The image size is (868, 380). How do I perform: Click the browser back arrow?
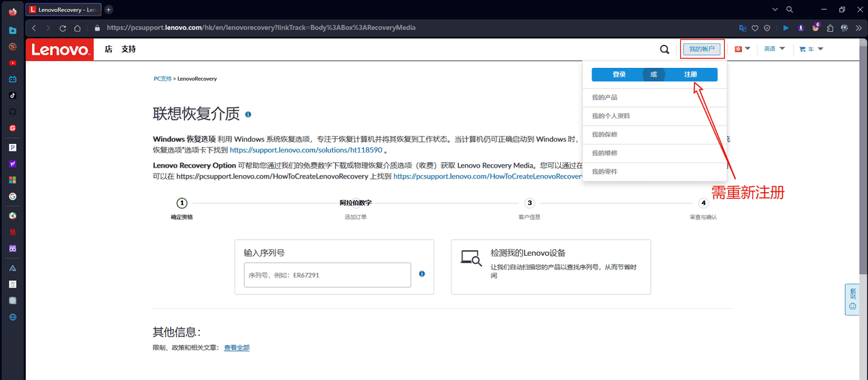[34, 28]
